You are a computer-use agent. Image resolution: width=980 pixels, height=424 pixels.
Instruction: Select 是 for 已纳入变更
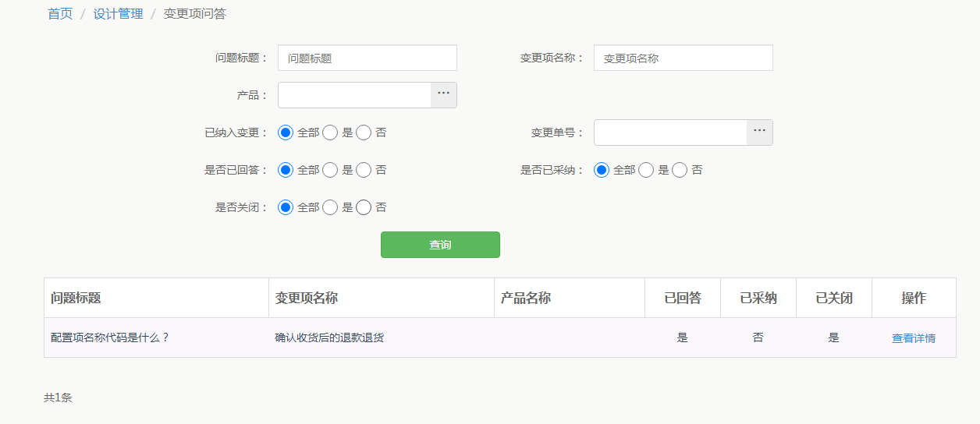click(x=330, y=132)
